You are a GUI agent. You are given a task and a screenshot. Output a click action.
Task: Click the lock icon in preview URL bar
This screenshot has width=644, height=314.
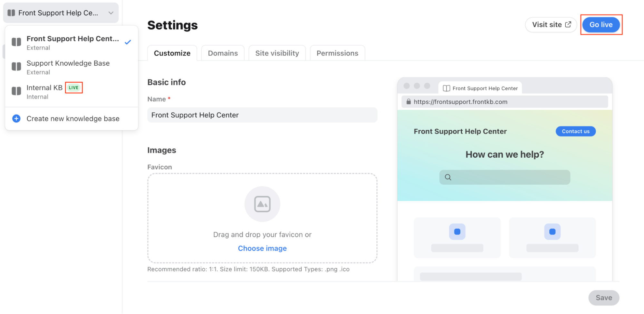409,102
